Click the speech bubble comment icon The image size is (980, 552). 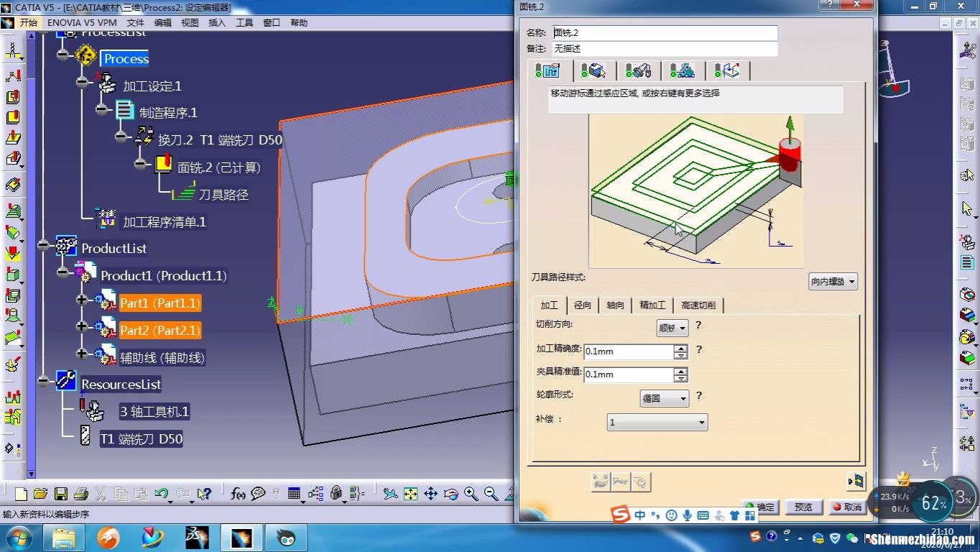[257, 494]
